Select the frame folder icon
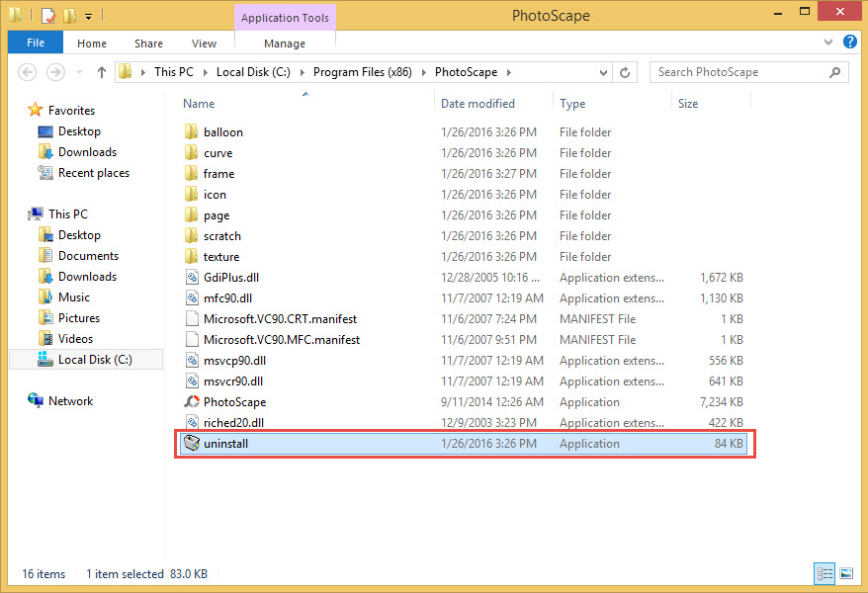 [x=191, y=173]
